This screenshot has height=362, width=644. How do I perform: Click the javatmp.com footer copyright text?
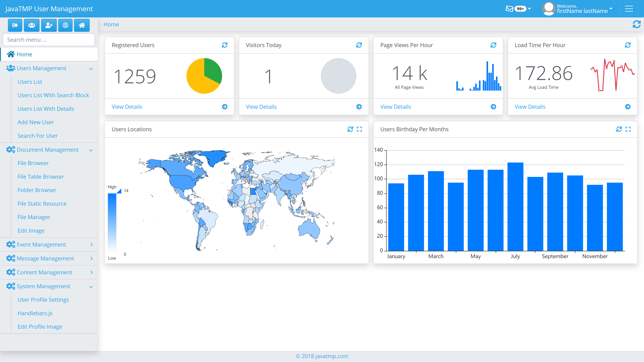point(322,356)
